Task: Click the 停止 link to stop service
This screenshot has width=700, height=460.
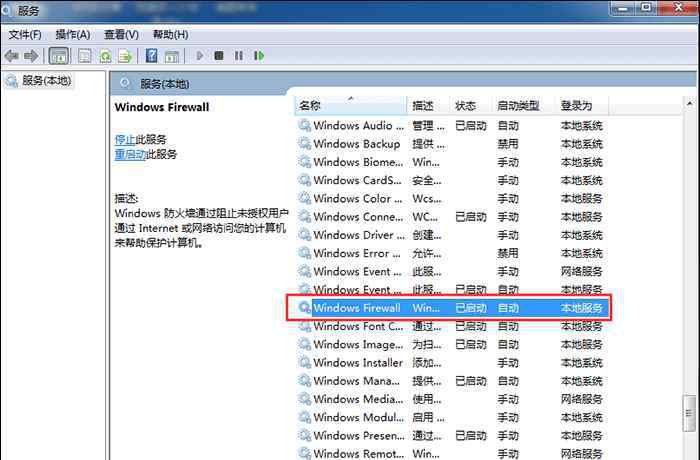Action: [124, 139]
